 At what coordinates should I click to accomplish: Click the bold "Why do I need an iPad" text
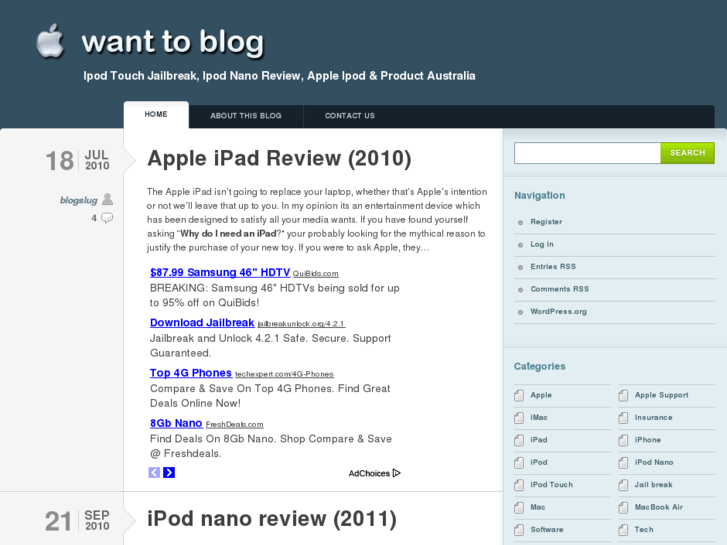click(228, 234)
